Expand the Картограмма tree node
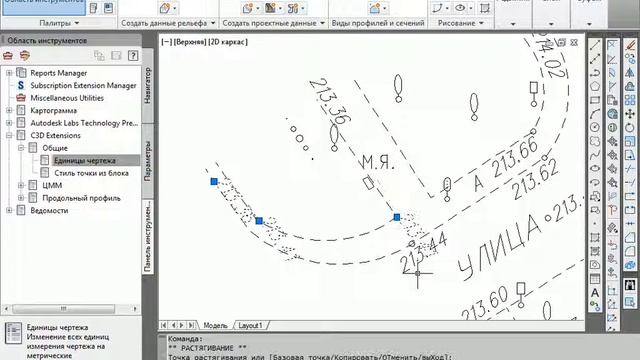 pyautogui.click(x=9, y=111)
